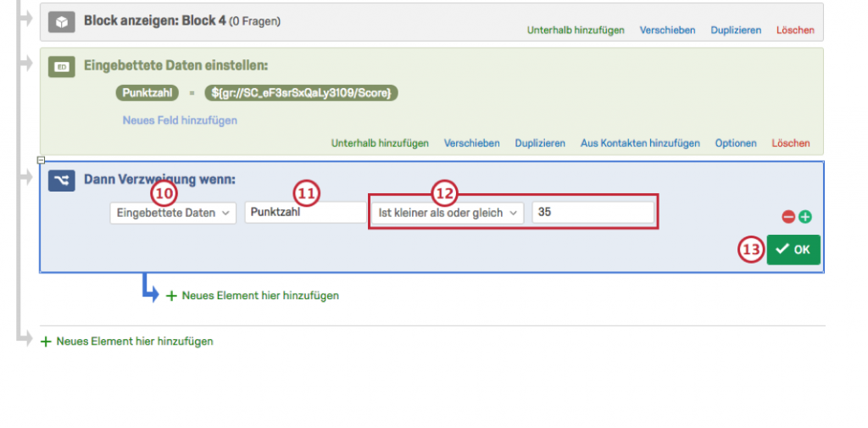Click Unterhalb hinzufügen in embedded data block
Viewport: 868px width, 428px height.
coord(380,143)
